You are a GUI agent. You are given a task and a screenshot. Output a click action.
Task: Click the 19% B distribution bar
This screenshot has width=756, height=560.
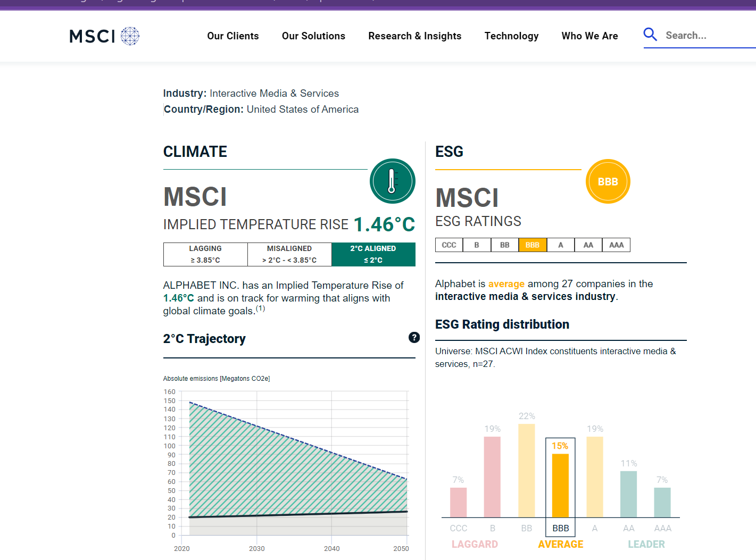click(x=492, y=477)
